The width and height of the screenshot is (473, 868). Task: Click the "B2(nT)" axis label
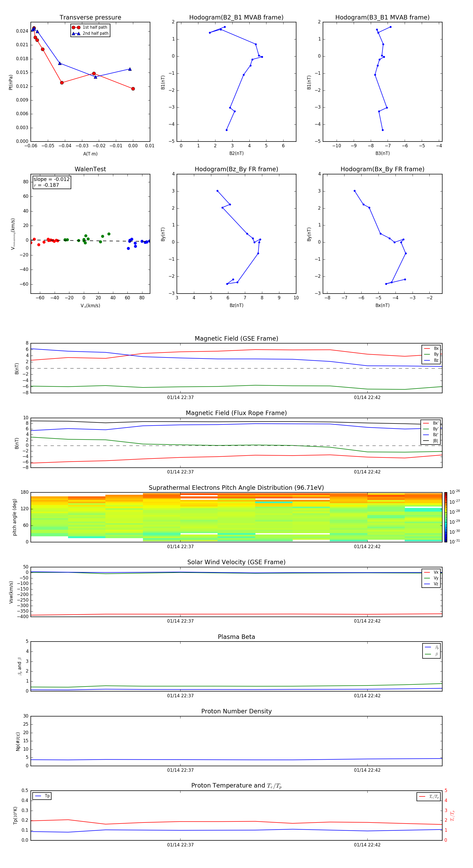(x=236, y=153)
